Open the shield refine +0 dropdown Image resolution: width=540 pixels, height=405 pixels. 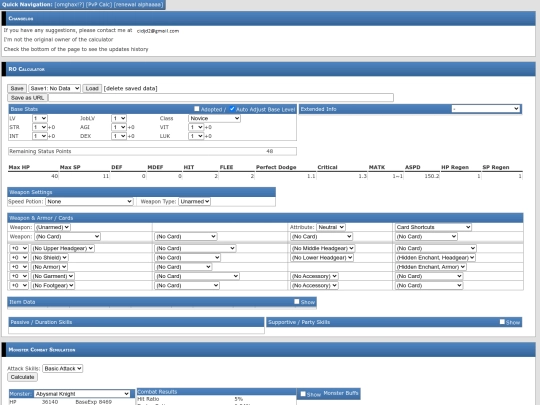tap(19, 258)
